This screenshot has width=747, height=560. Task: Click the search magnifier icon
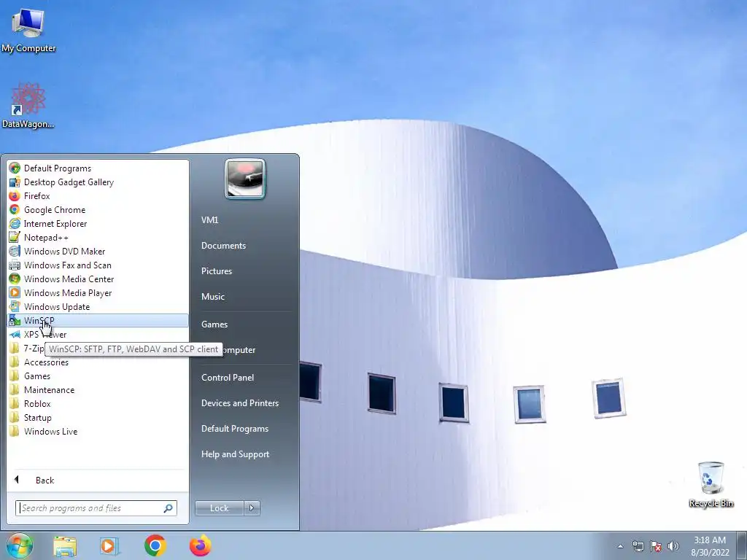pos(169,508)
